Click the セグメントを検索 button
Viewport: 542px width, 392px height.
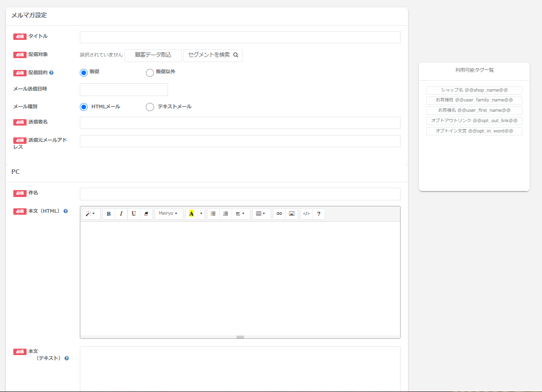pos(213,55)
